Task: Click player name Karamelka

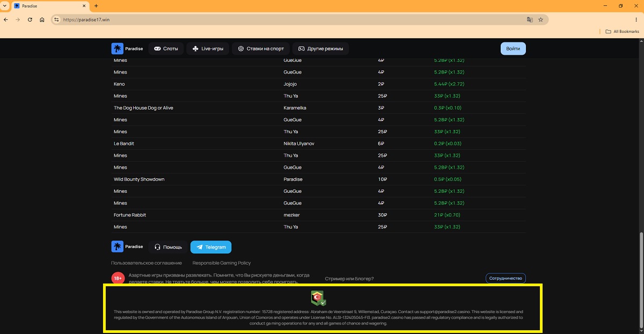Action: coord(295,108)
